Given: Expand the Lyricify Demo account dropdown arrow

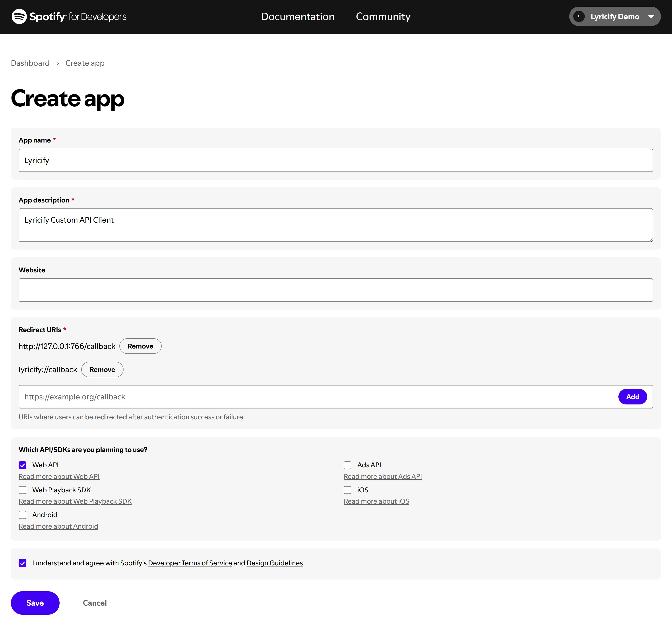Looking at the screenshot, I should pyautogui.click(x=651, y=17).
